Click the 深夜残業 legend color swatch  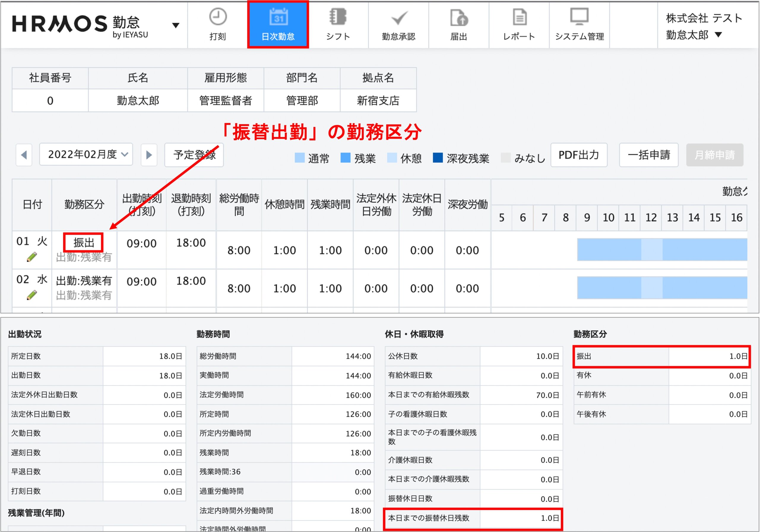pos(438,158)
